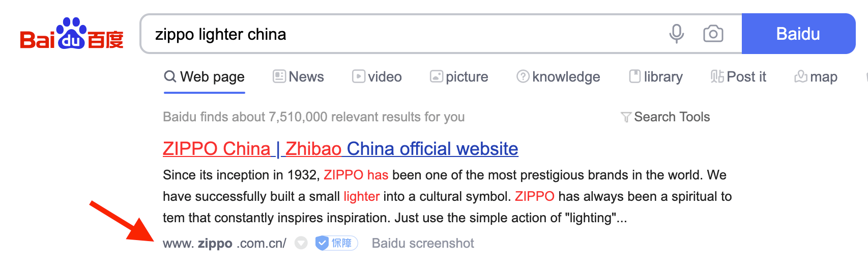Switch to the News tab
This screenshot has height=263, width=868.
coord(306,76)
